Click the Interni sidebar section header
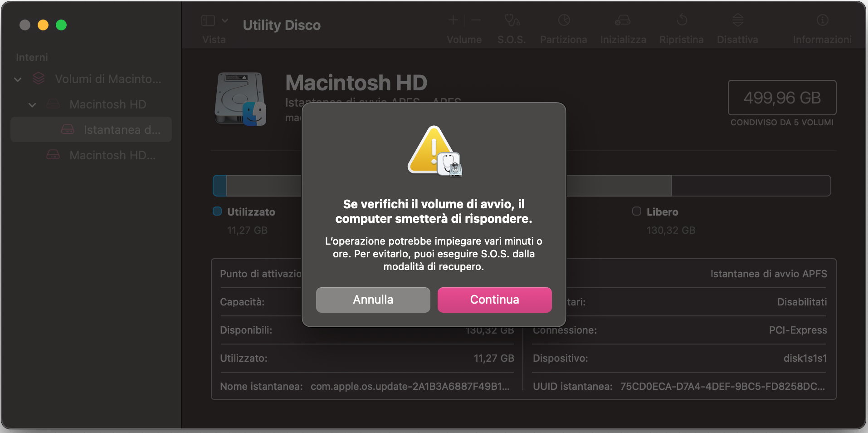 click(32, 57)
